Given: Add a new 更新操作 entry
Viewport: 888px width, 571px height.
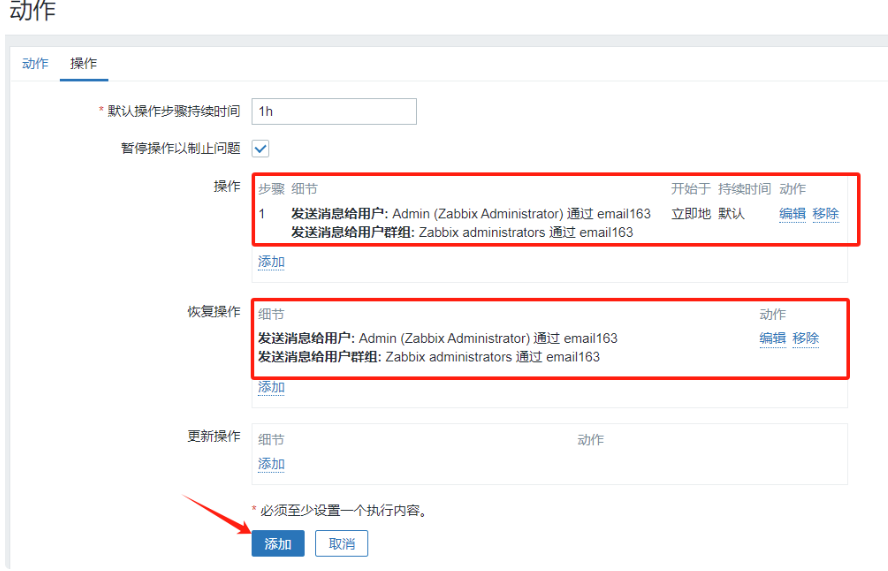Looking at the screenshot, I should pos(271,464).
